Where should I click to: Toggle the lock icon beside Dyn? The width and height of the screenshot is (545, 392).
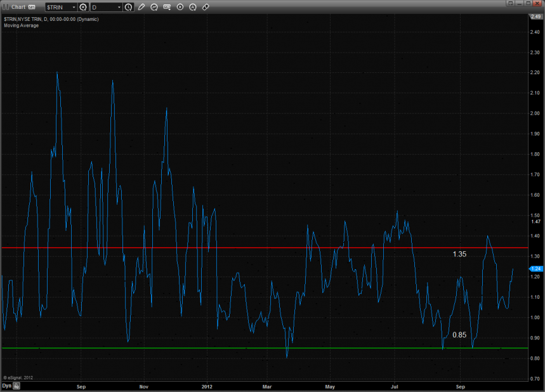click(17, 385)
